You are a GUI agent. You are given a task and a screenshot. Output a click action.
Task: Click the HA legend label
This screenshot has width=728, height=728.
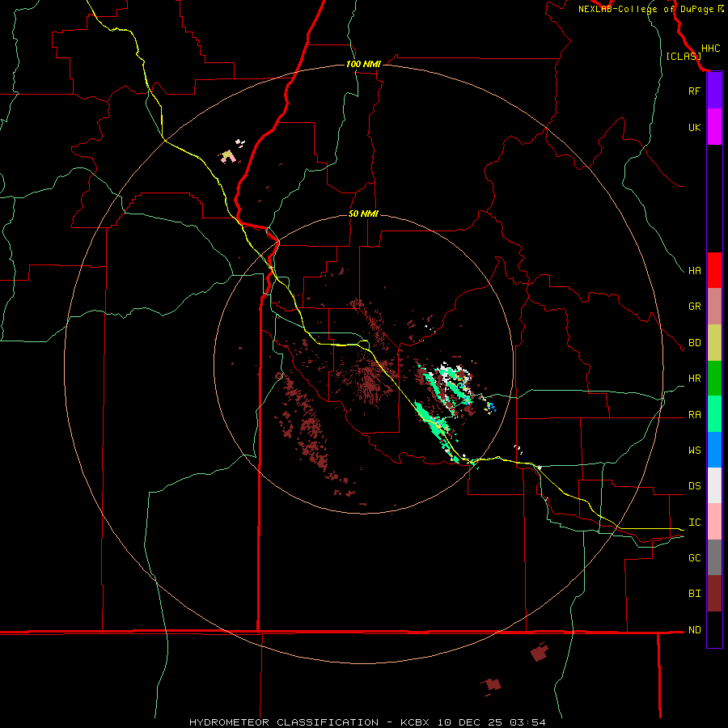694,270
